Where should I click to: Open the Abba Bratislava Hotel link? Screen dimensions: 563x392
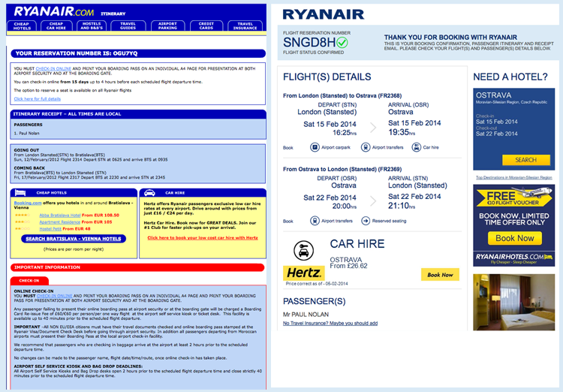59,216
